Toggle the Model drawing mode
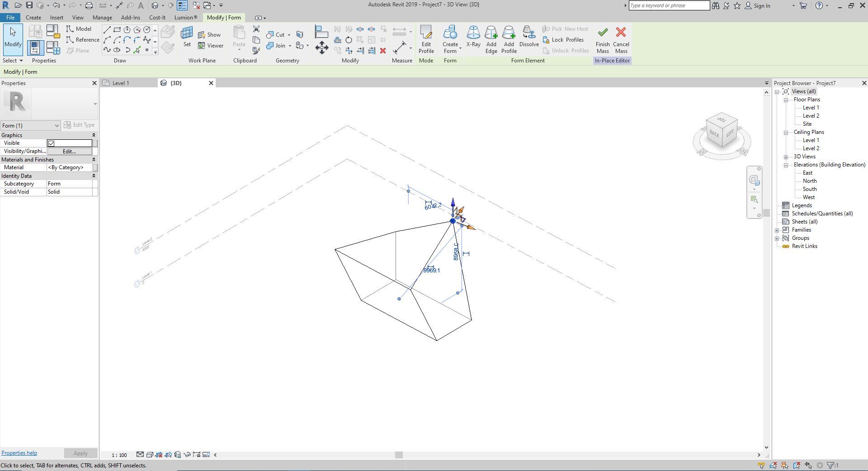 tap(79, 29)
